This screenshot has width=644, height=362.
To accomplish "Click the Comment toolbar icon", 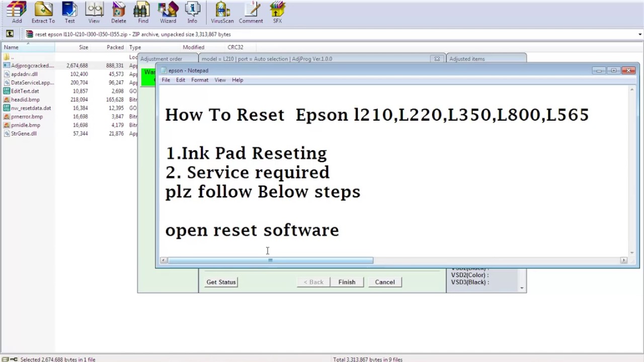I will [251, 12].
